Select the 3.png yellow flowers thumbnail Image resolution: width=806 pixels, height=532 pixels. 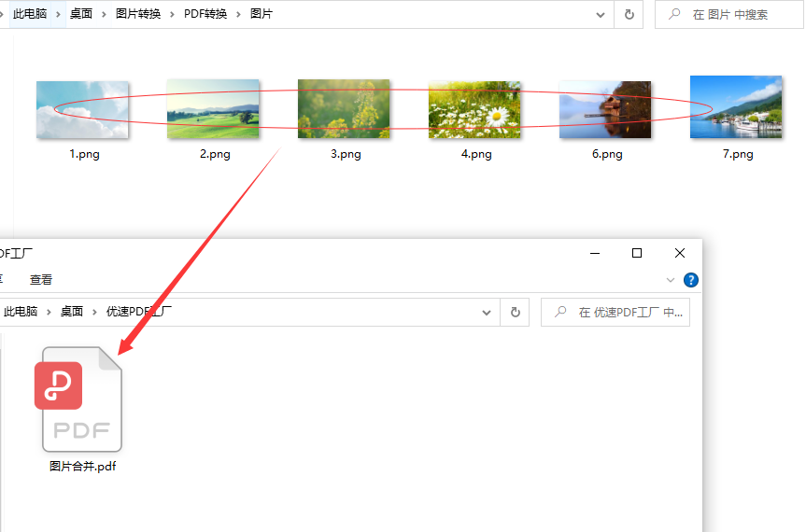[344, 108]
